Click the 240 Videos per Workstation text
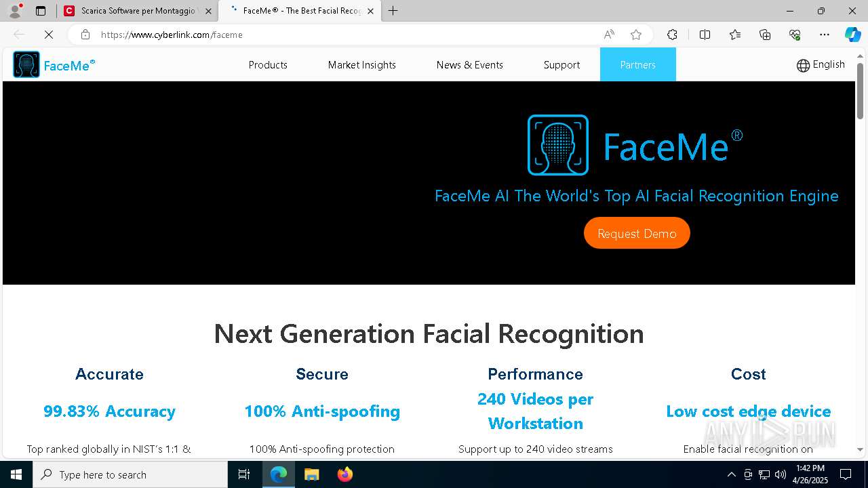The image size is (868, 488). point(535,411)
